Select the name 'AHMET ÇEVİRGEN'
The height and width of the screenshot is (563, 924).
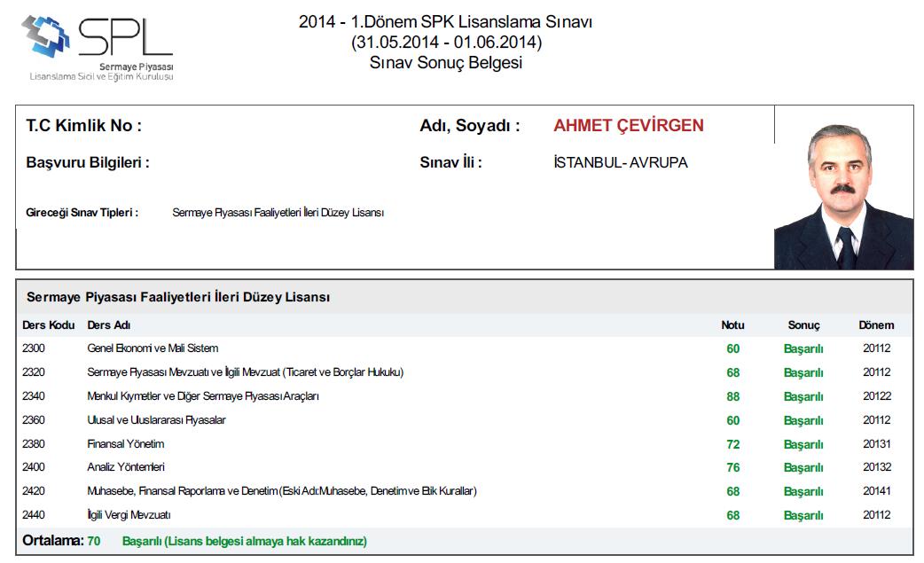(x=629, y=125)
